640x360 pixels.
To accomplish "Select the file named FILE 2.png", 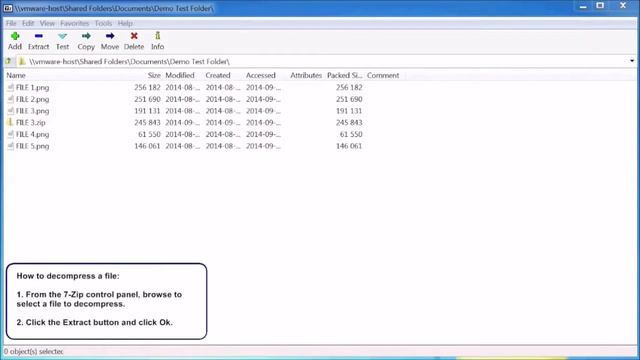I will [x=32, y=99].
